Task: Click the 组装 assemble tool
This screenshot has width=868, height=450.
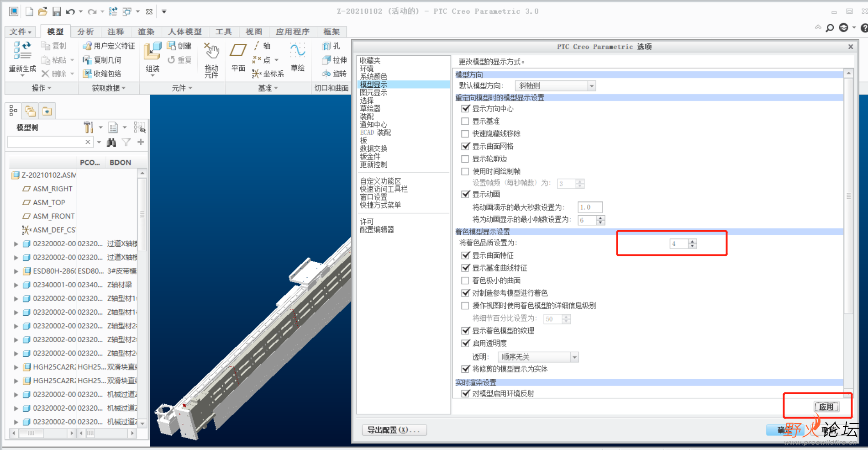Action: click(x=153, y=58)
